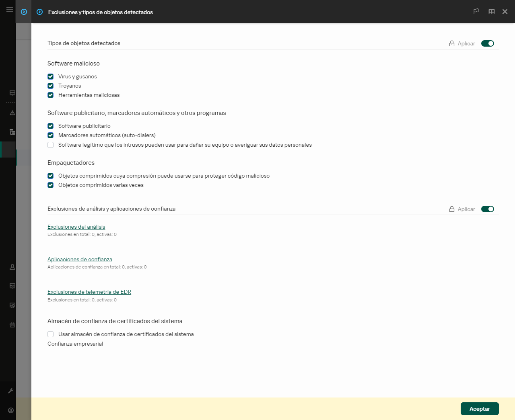
Task: Open the main hamburger menu
Action: [9, 10]
